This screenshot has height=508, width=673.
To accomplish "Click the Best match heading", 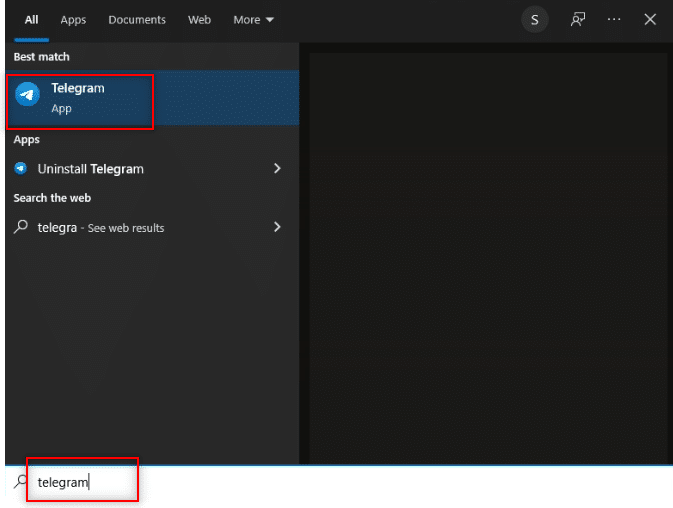I will pos(42,57).
